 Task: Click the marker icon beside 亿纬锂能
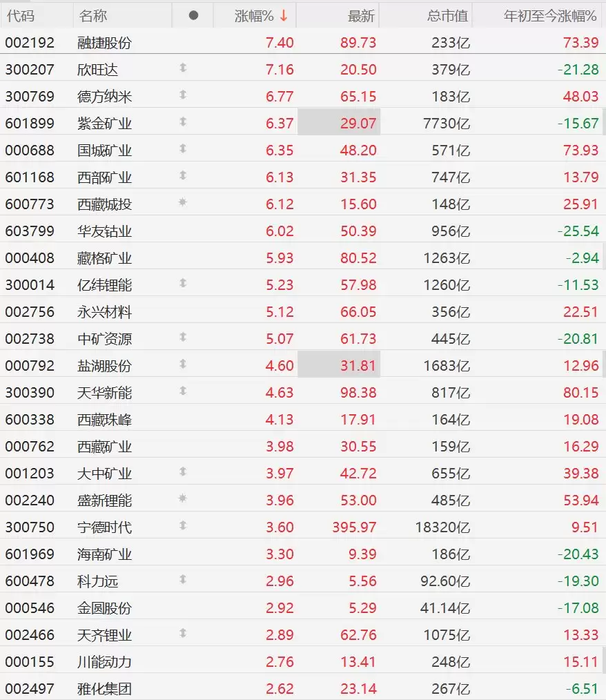(x=182, y=283)
